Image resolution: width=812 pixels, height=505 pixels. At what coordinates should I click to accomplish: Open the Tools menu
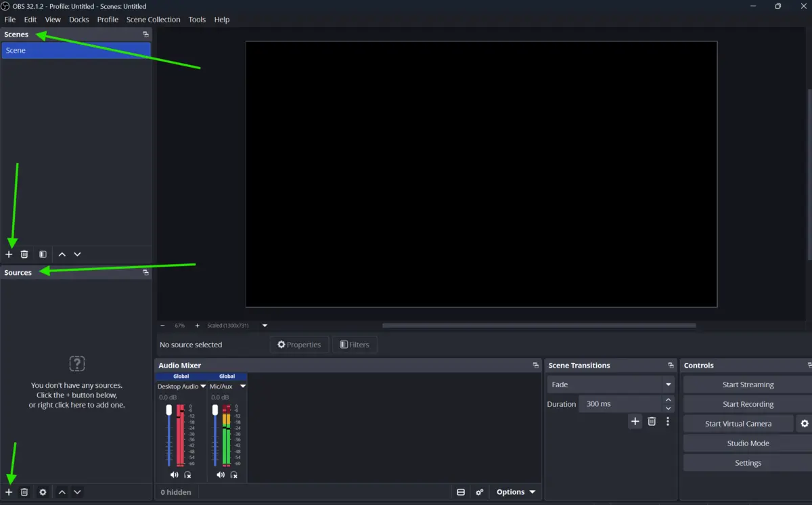(197, 20)
